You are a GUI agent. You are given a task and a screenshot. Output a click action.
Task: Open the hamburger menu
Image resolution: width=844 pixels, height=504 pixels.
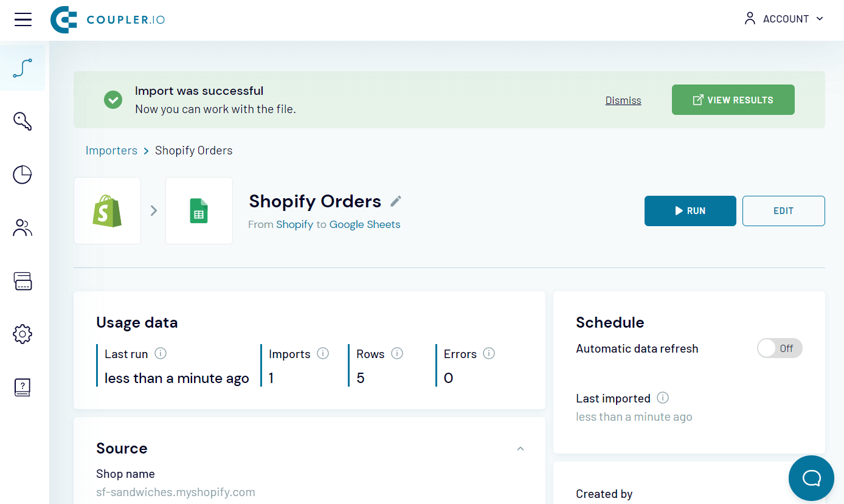pos(23,19)
